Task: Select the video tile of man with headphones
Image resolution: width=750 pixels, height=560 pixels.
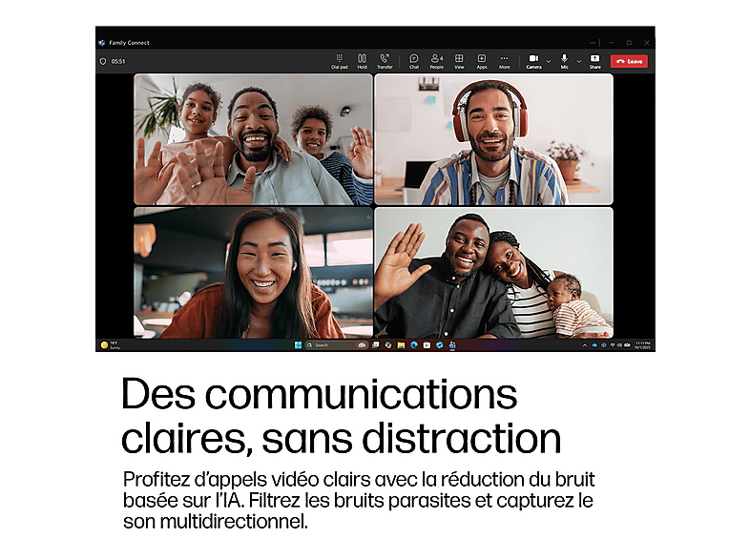Action: coord(493,139)
